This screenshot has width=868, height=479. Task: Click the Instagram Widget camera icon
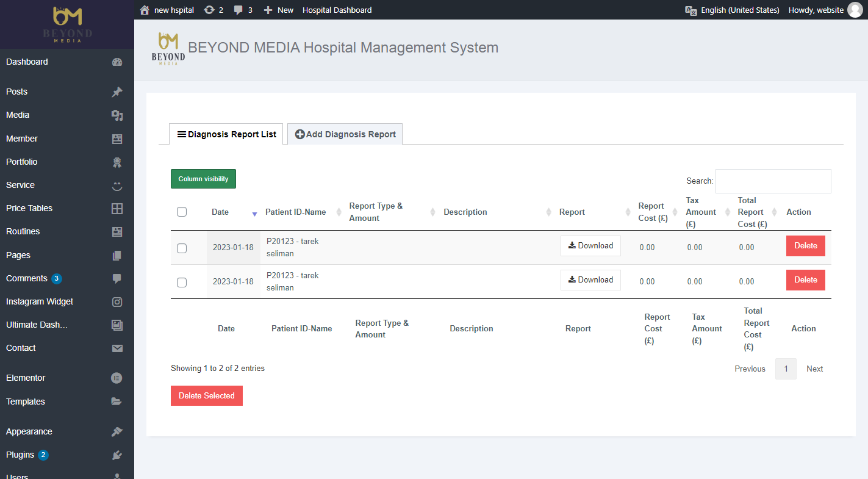[117, 302]
